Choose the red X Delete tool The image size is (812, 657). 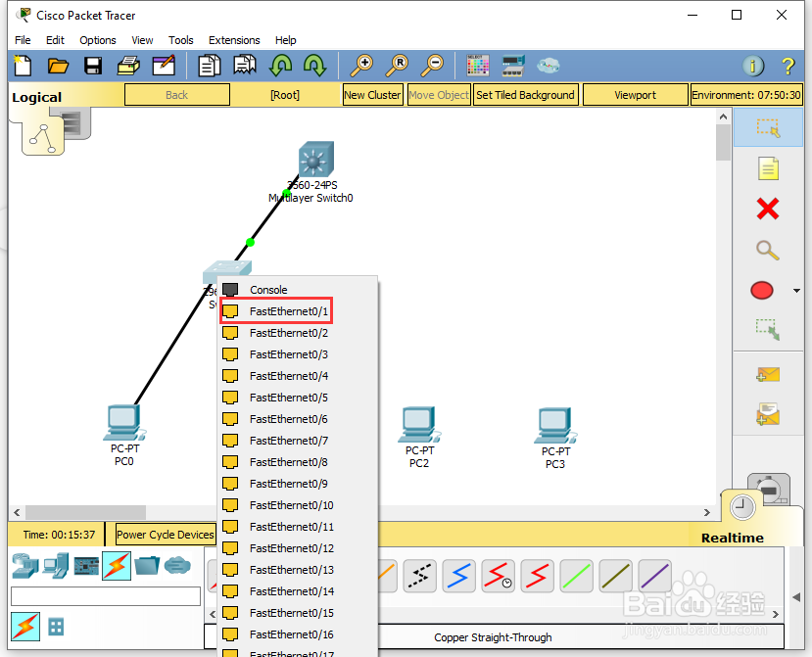(768, 210)
